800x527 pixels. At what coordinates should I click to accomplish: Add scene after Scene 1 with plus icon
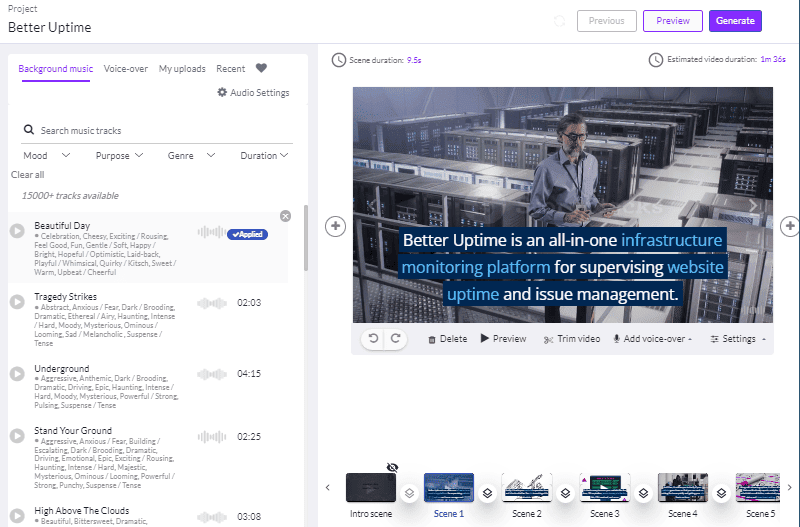[790, 226]
